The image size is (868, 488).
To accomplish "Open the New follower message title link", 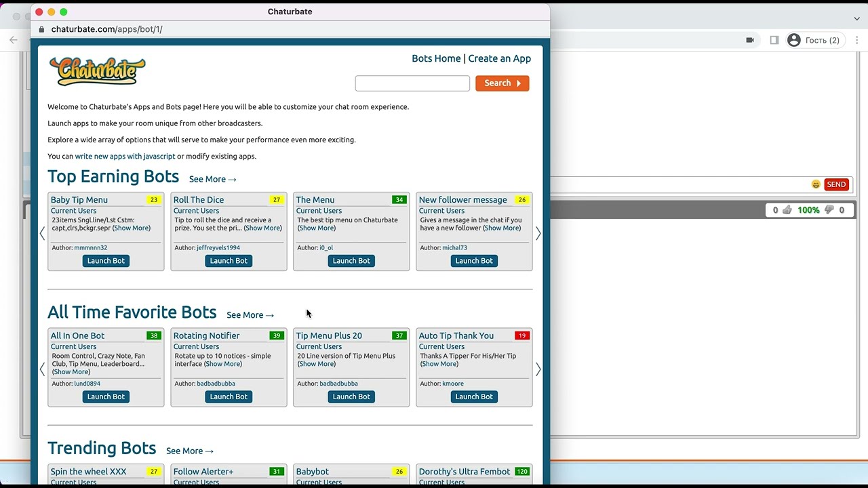I will click(463, 200).
